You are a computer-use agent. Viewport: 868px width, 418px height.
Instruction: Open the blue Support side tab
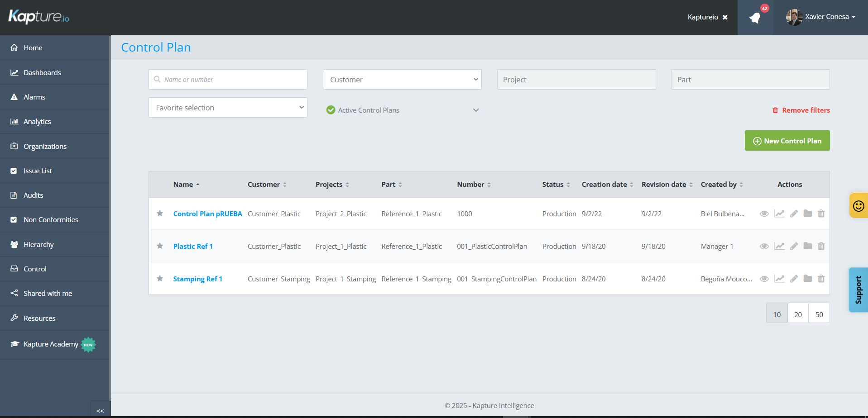point(858,290)
